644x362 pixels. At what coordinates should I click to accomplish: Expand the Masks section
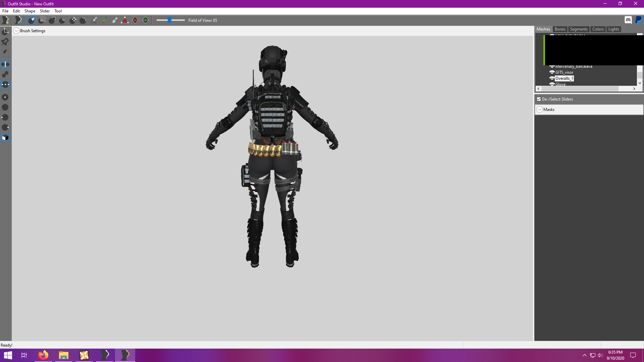coord(540,110)
